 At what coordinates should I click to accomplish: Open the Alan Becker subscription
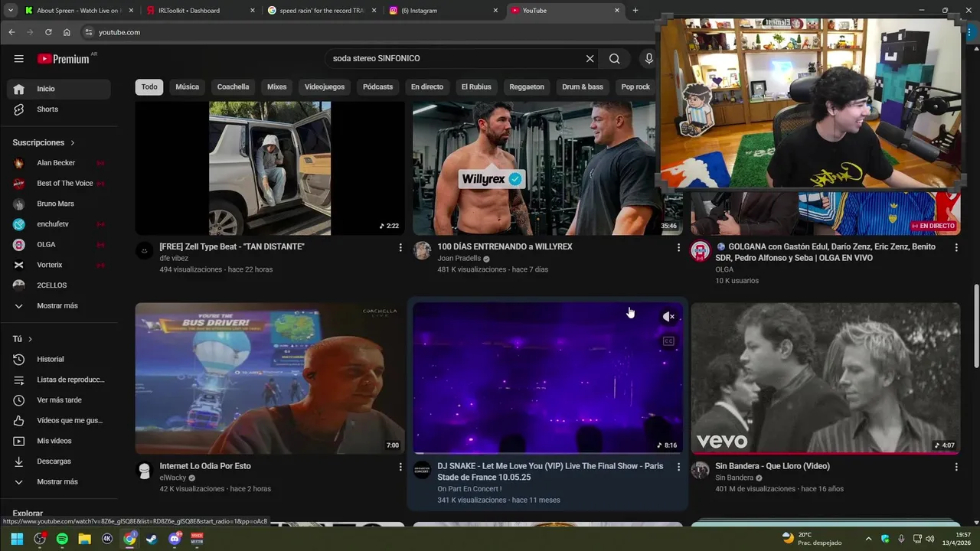click(58, 163)
